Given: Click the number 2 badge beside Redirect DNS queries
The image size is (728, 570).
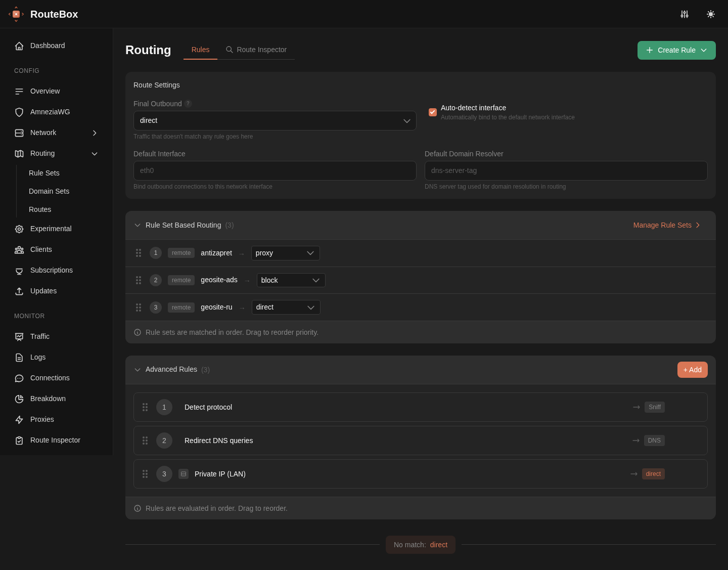Looking at the screenshot, I should [x=164, y=441].
